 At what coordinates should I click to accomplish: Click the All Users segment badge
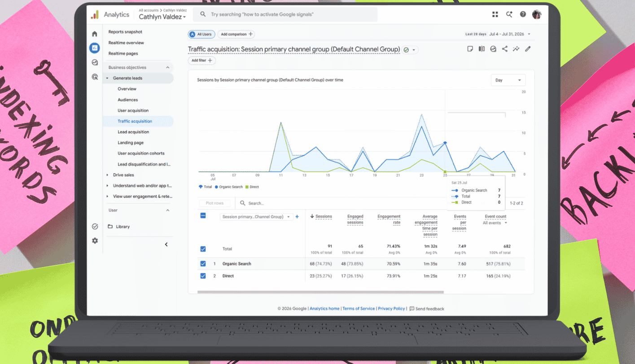click(x=201, y=34)
